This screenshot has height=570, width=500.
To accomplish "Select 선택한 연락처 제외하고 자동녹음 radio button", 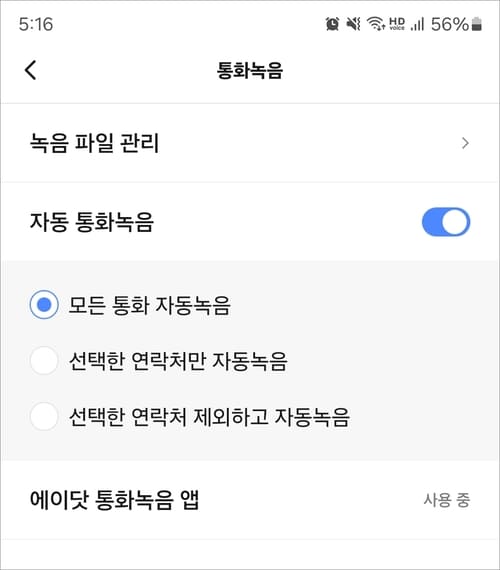I will coord(44,416).
